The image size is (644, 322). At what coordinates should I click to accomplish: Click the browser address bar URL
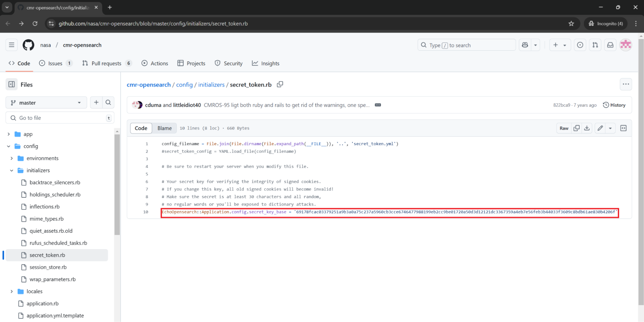[153, 24]
